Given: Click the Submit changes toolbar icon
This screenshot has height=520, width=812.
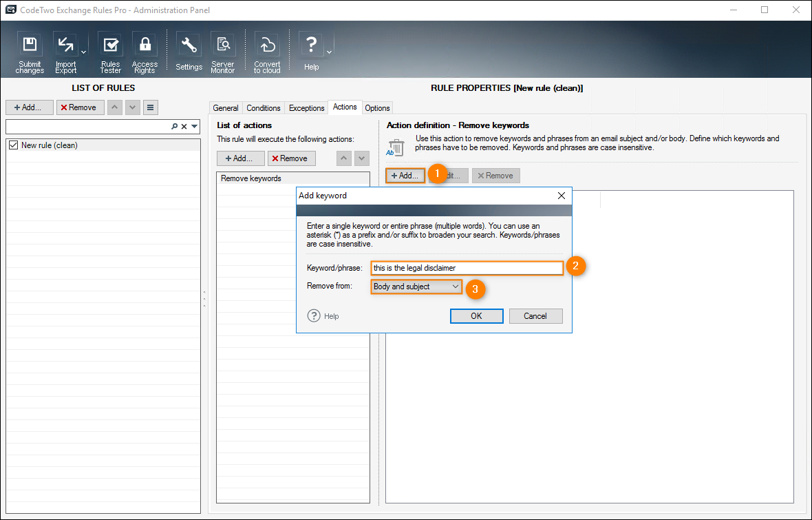Looking at the screenshot, I should point(30,52).
